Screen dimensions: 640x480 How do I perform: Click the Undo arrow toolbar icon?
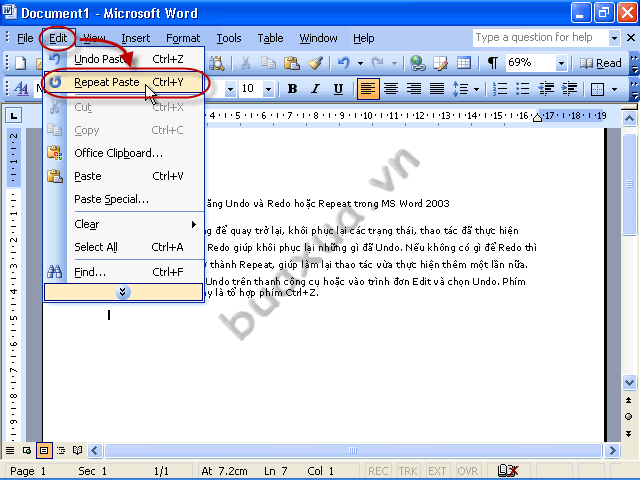(x=344, y=63)
